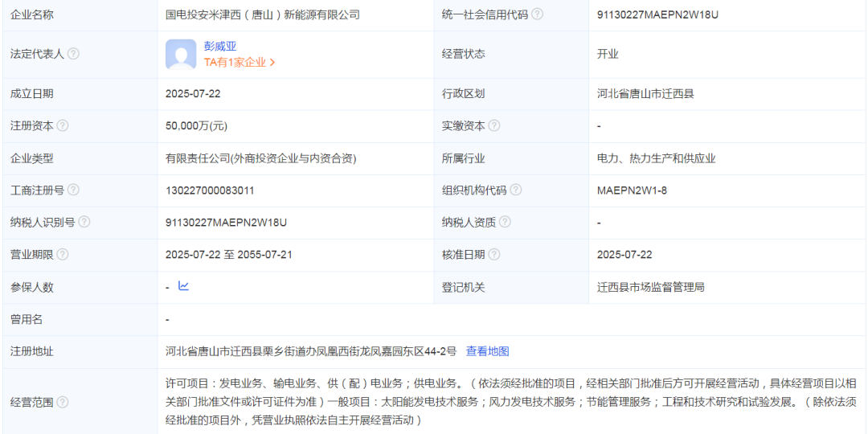Click help icon next to 统一社会信用代码
Image resolution: width=868 pixels, height=434 pixels.
click(537, 14)
